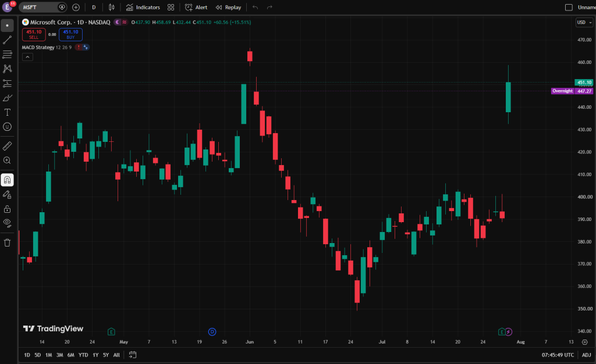The width and height of the screenshot is (596, 364).
Task: Create a new Alert
Action: point(196,7)
